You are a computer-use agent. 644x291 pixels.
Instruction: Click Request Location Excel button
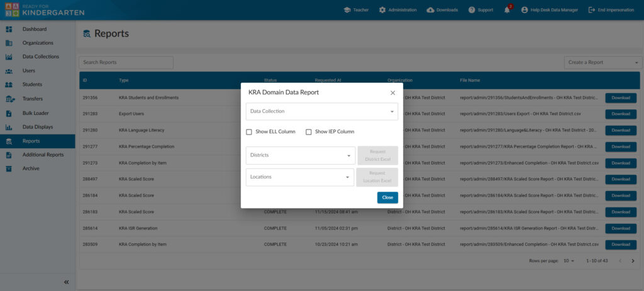point(377,177)
